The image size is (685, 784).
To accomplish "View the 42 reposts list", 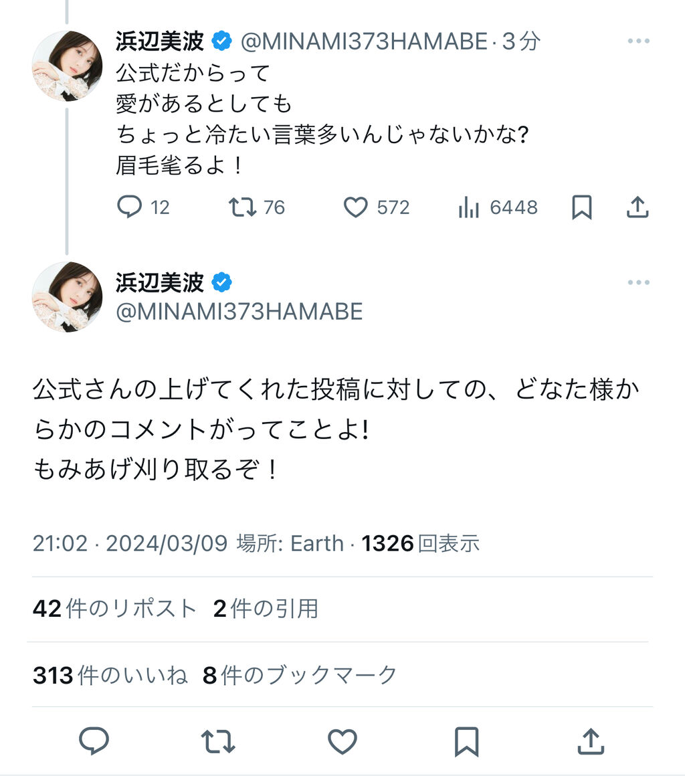I will [114, 609].
